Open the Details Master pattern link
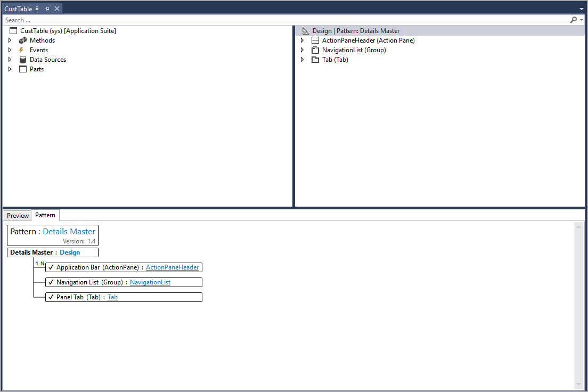Screen dimensions: 588x392 coord(69,231)
